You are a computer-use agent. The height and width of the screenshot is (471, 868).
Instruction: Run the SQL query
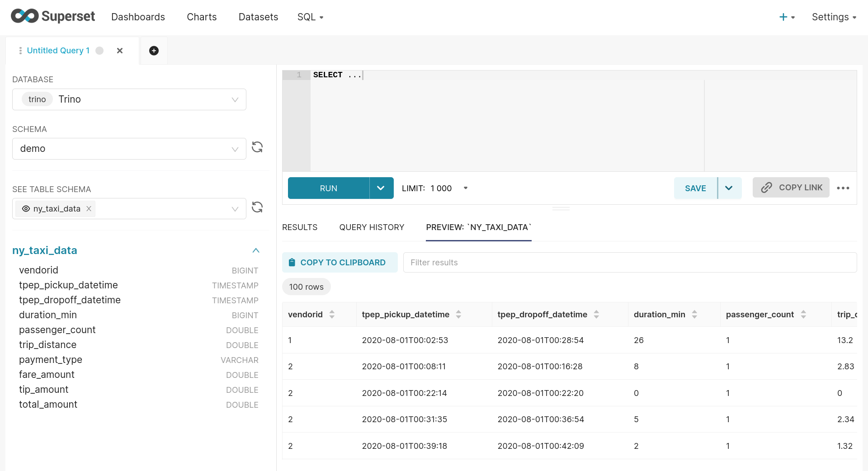[x=329, y=188]
